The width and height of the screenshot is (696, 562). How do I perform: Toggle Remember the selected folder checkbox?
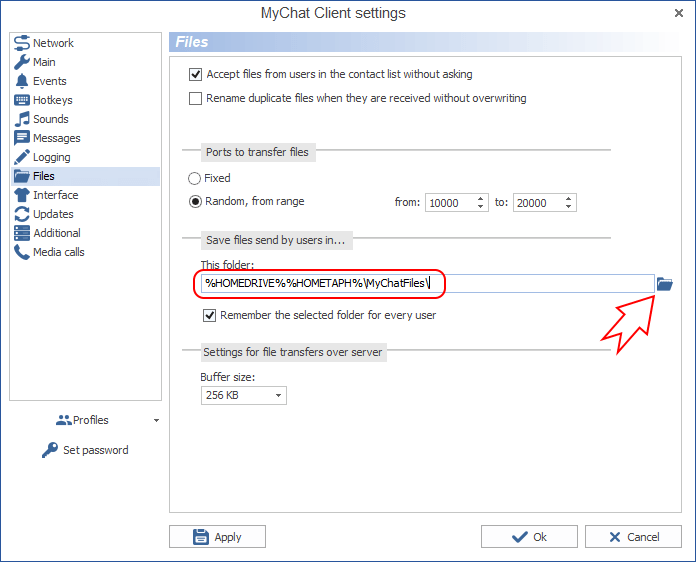[210, 316]
